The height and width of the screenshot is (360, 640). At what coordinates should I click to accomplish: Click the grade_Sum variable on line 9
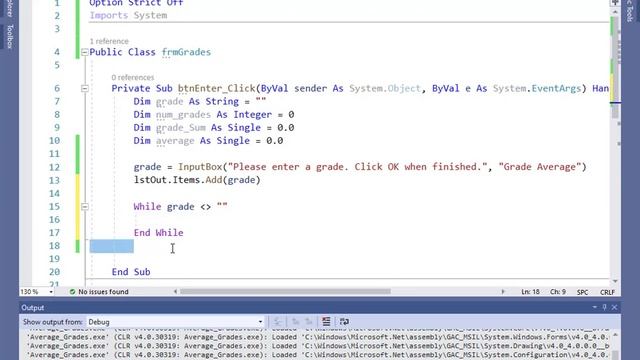pos(180,128)
